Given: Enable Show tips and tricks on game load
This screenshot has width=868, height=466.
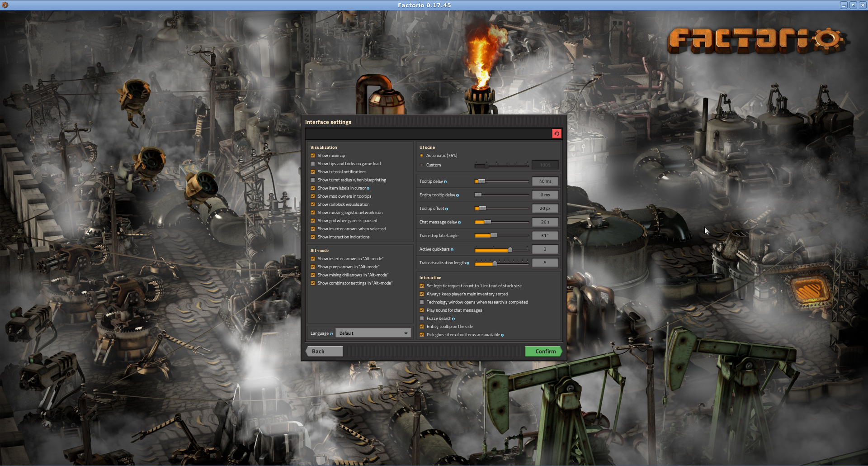Looking at the screenshot, I should click(x=313, y=164).
